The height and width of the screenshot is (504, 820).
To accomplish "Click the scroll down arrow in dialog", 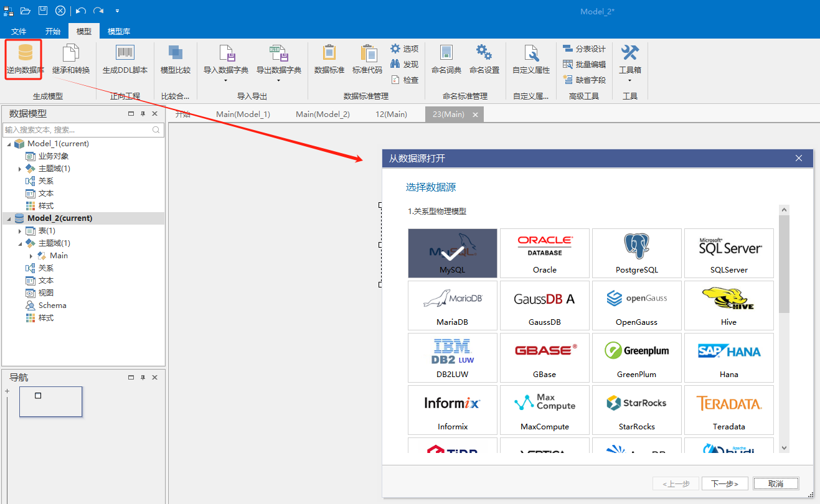I will 784,447.
